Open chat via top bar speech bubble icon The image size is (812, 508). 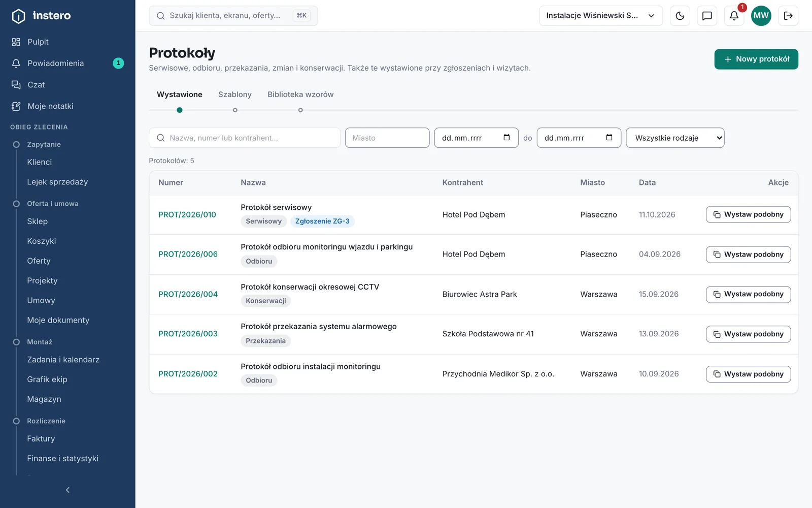pyautogui.click(x=707, y=16)
